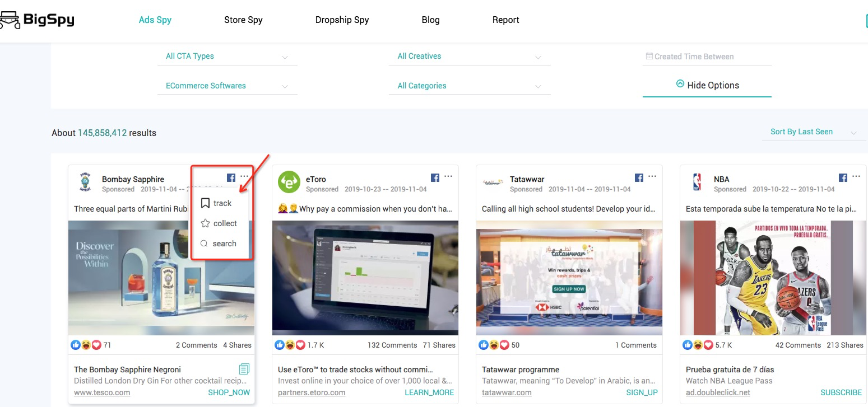Click the Facebook icon on Tatawwar card
The image size is (868, 407).
(639, 177)
